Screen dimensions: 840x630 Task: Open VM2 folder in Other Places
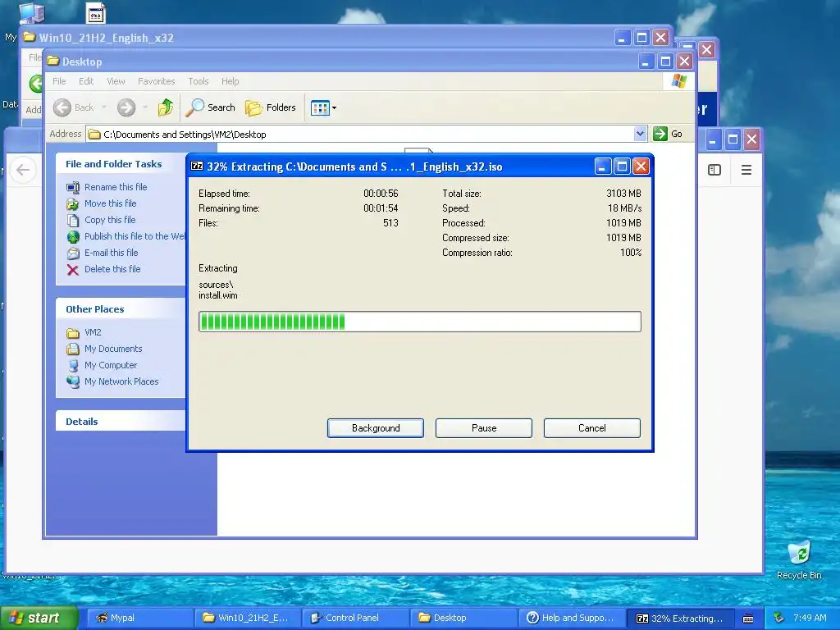click(93, 332)
